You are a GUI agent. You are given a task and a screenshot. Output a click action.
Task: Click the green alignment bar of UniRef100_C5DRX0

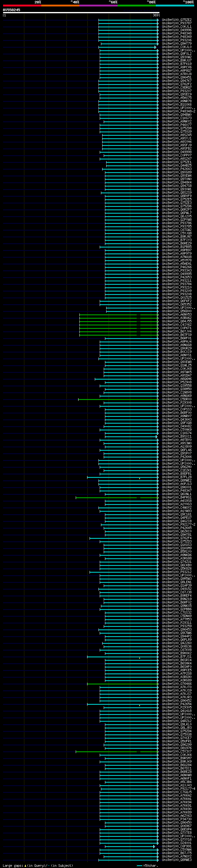[x=118, y=400]
